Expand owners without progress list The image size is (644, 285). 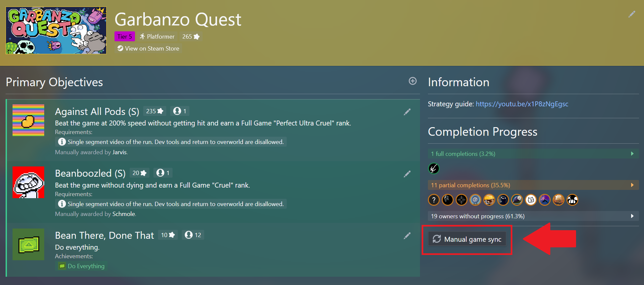[632, 216]
